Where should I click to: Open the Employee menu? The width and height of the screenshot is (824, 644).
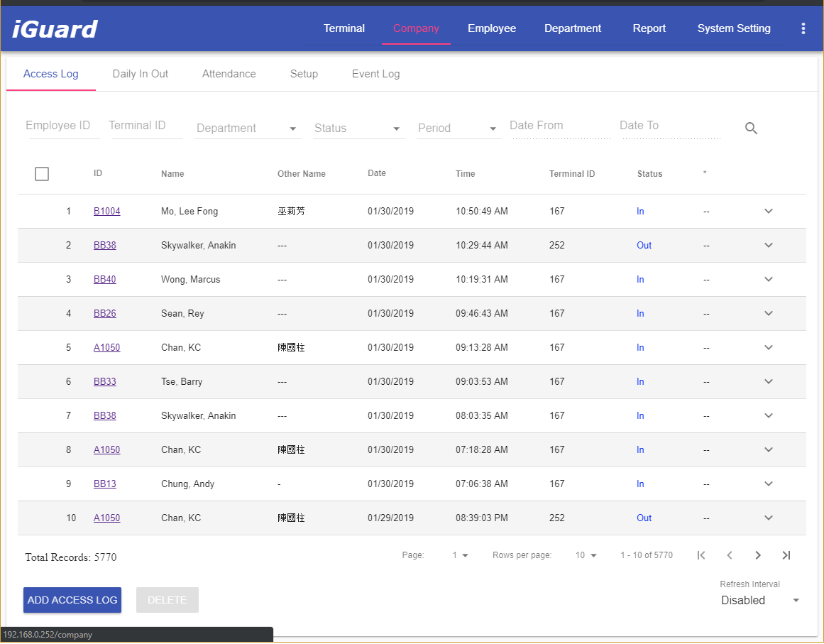tap(492, 28)
